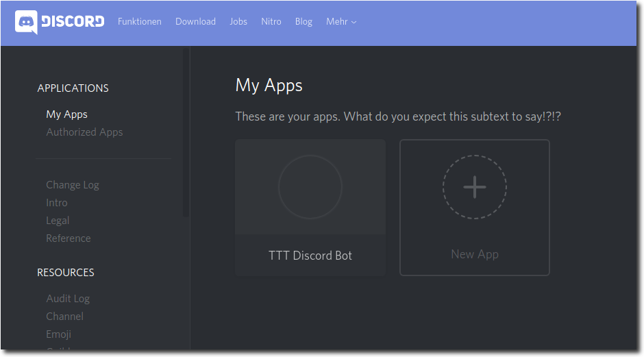This screenshot has width=644, height=357.
Task: Expand the Mehr dropdown menu
Action: coord(341,22)
